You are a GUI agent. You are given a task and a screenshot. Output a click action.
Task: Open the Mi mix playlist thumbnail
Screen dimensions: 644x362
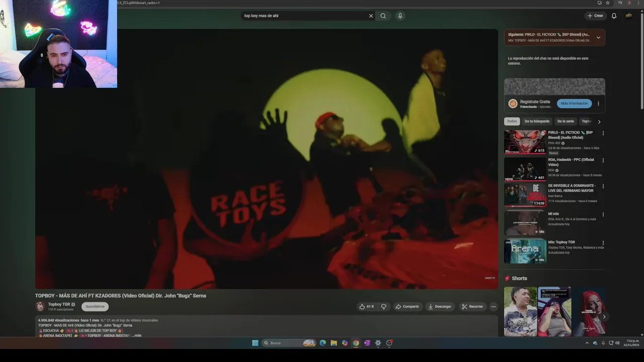525,223
